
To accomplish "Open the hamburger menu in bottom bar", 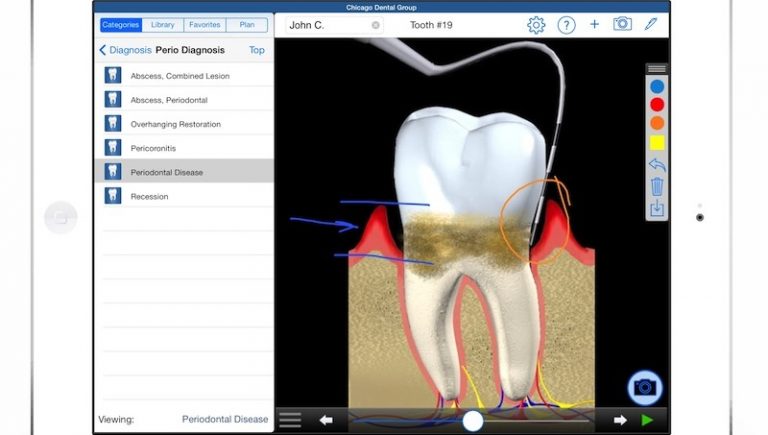I will (x=290, y=420).
